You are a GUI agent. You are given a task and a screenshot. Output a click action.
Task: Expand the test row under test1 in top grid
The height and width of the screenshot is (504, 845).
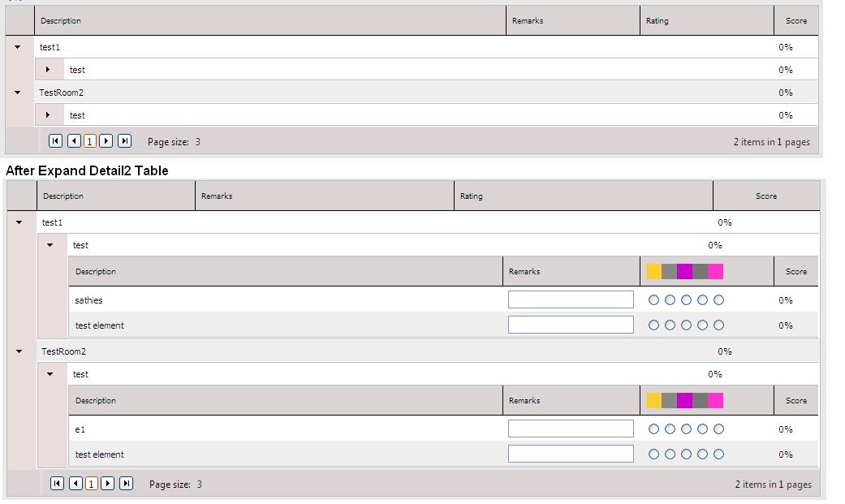tap(48, 70)
